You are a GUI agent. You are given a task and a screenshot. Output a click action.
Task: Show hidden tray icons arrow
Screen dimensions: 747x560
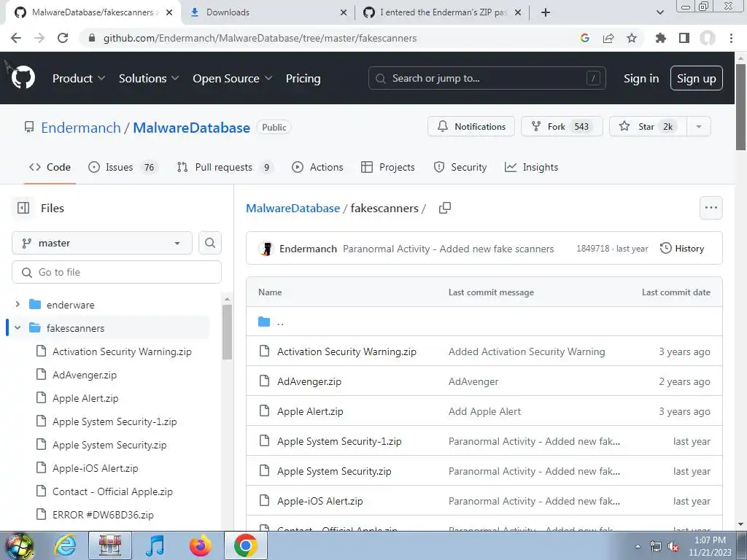638,547
